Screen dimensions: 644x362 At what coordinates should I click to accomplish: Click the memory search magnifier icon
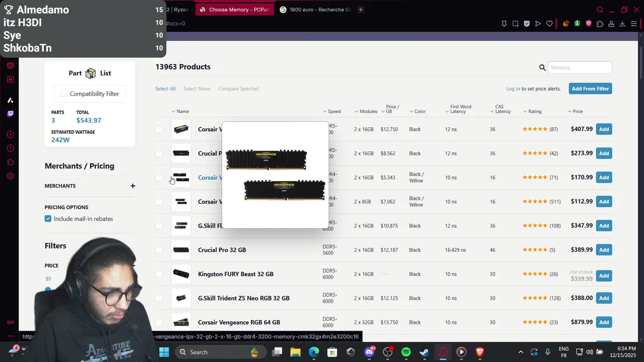[x=542, y=67]
